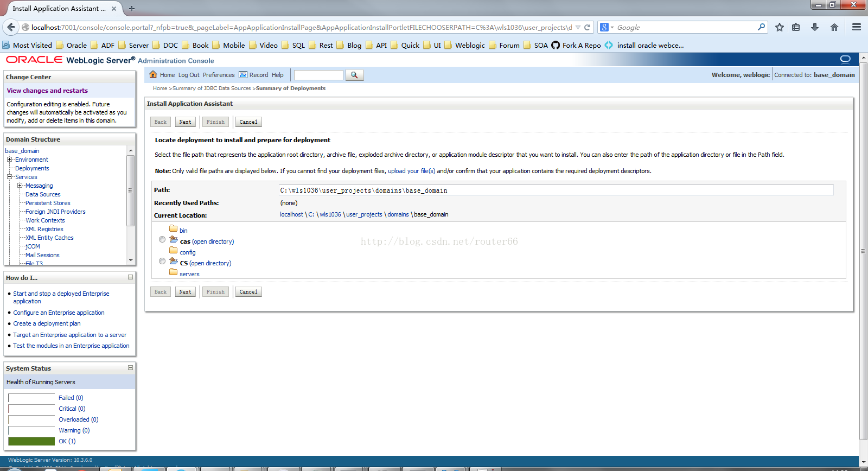Go to console Home via house icon
The height and width of the screenshot is (471, 868).
click(153, 74)
